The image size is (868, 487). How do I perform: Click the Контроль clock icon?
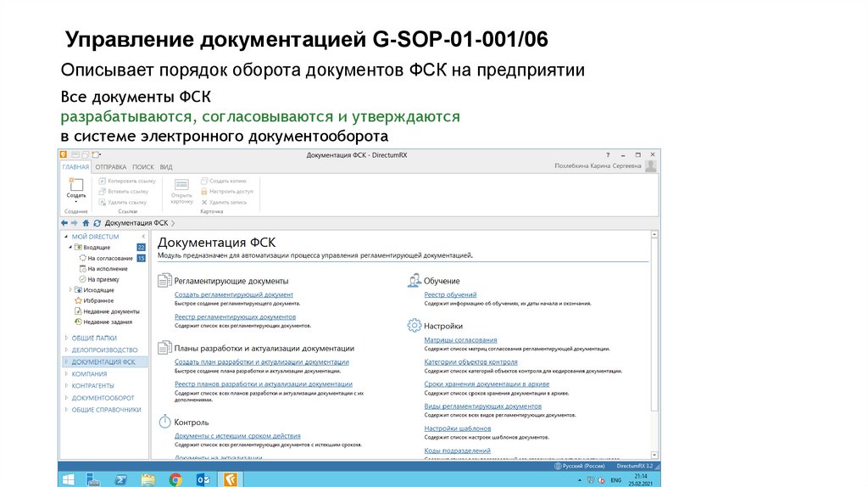(x=164, y=422)
